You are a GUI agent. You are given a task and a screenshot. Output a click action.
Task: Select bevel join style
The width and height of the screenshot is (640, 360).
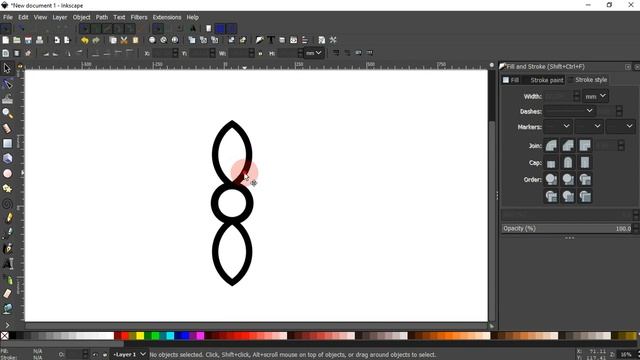click(x=568, y=146)
